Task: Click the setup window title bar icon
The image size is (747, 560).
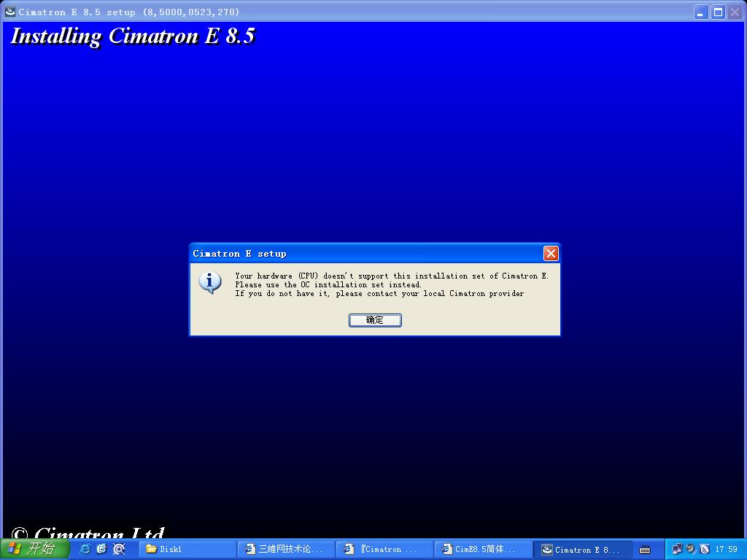Action: [x=10, y=12]
